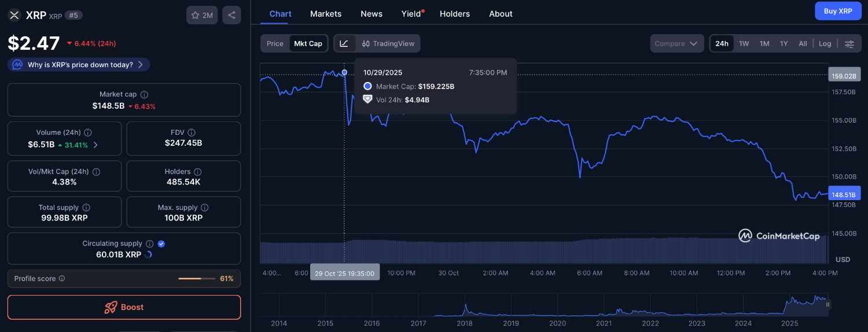
Task: Select Price chart toggle
Action: (x=275, y=43)
